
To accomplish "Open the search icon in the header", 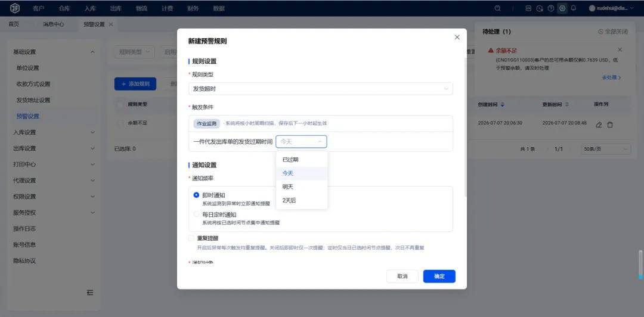I will tap(497, 8).
